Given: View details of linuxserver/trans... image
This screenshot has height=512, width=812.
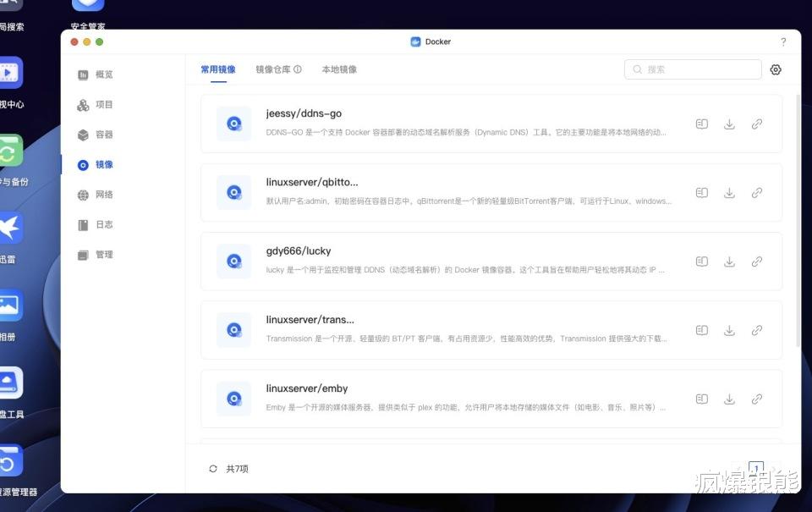Looking at the screenshot, I should (x=702, y=330).
